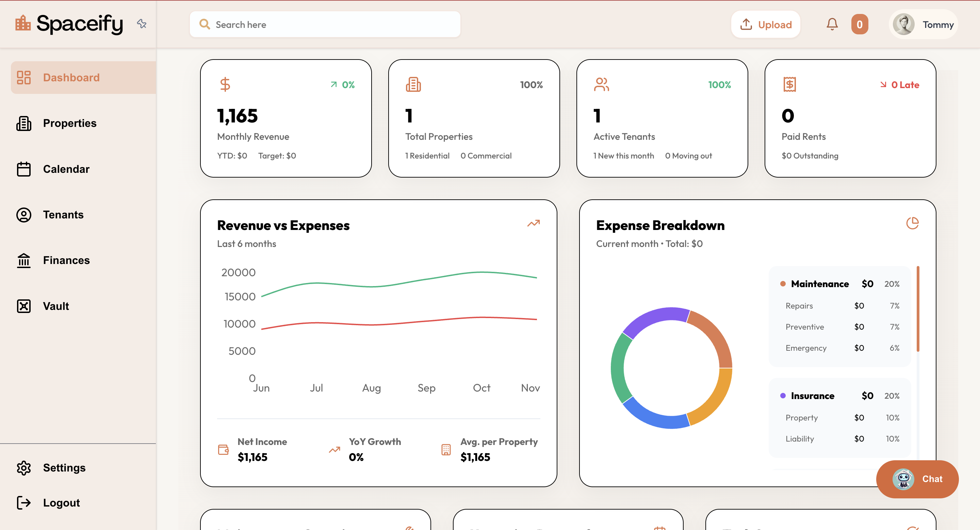Click the Preventive expense row

[842, 327]
